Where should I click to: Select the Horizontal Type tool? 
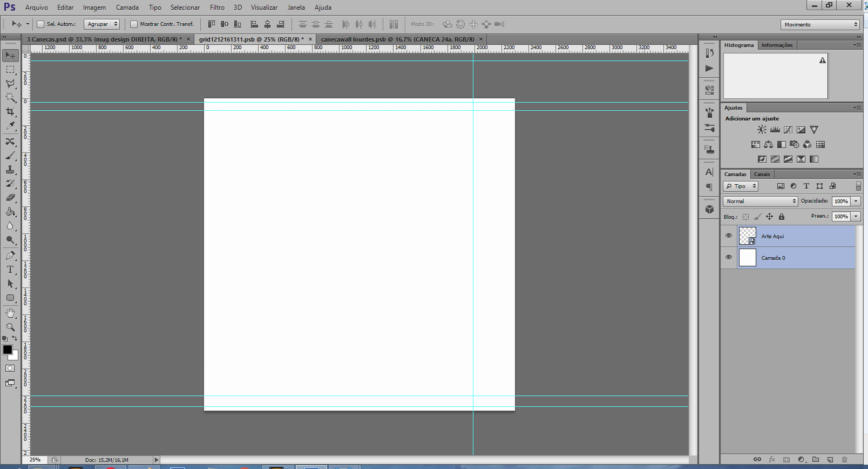(10, 270)
